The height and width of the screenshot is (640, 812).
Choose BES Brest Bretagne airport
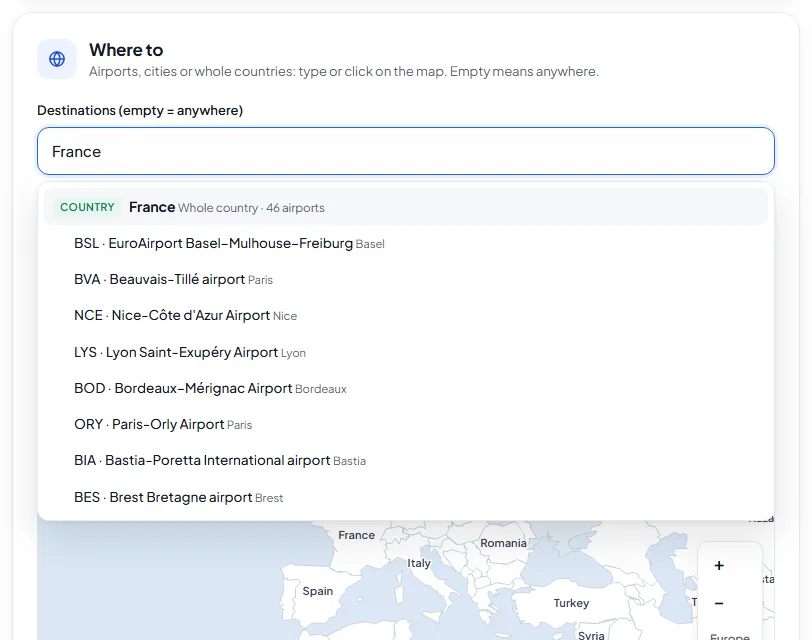coord(406,498)
